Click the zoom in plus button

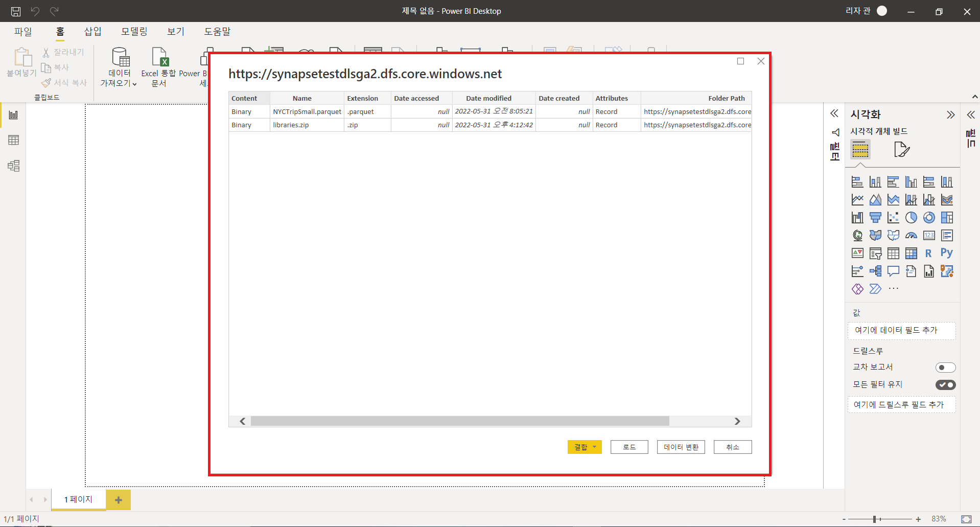pyautogui.click(x=918, y=519)
